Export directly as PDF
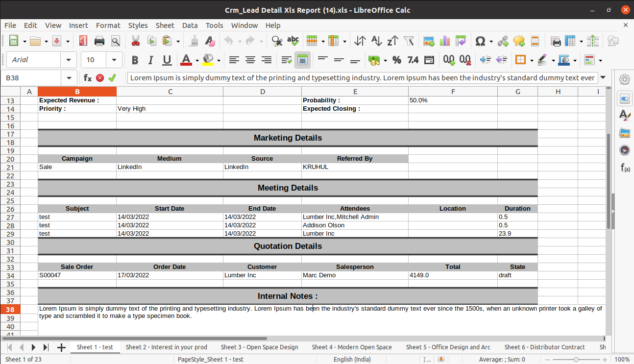Screen dimensions: 634x364 tap(83, 41)
